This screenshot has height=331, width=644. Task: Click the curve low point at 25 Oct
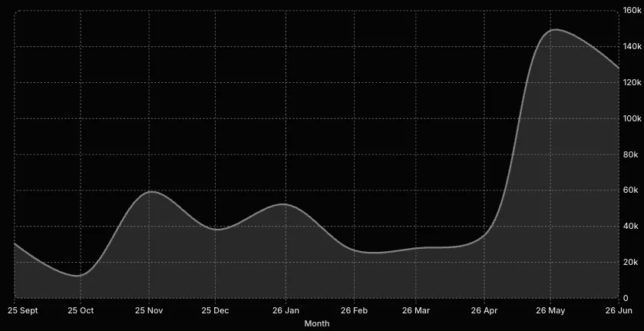pyautogui.click(x=78, y=276)
